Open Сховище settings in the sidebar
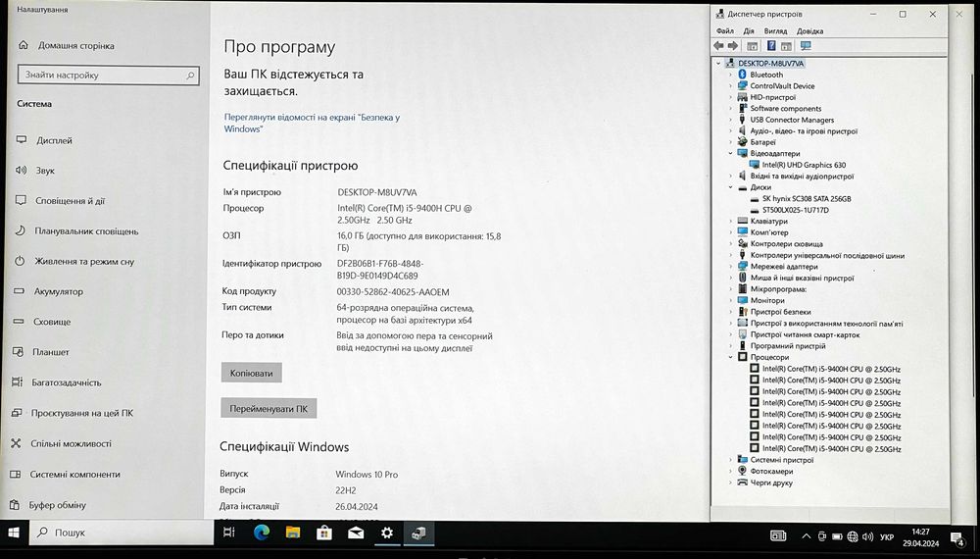The image size is (980, 559). point(52,322)
